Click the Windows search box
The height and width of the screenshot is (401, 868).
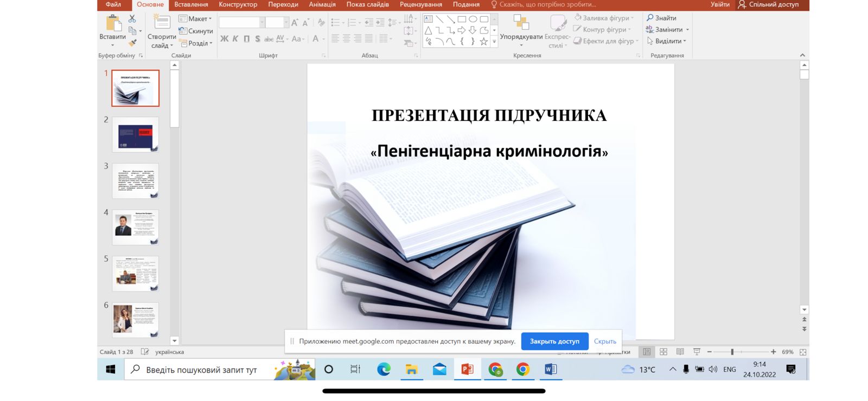[220, 370]
